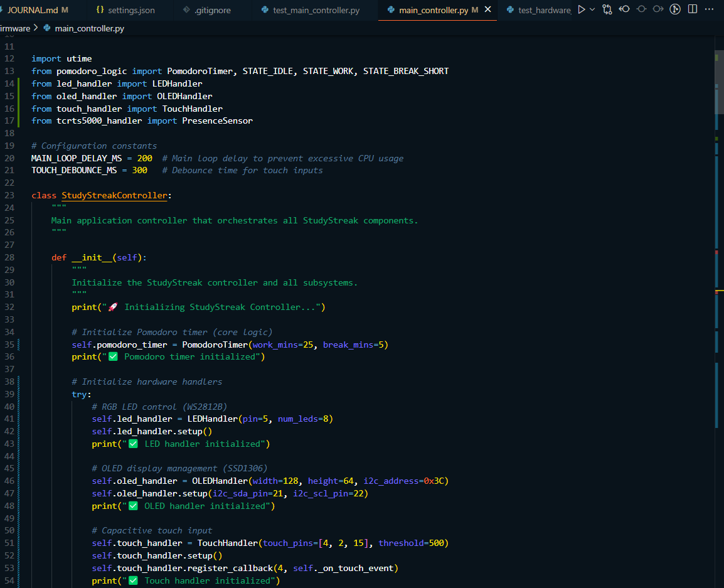Click main_controller.py in the breadcrumb
The image size is (724, 588).
pos(89,28)
